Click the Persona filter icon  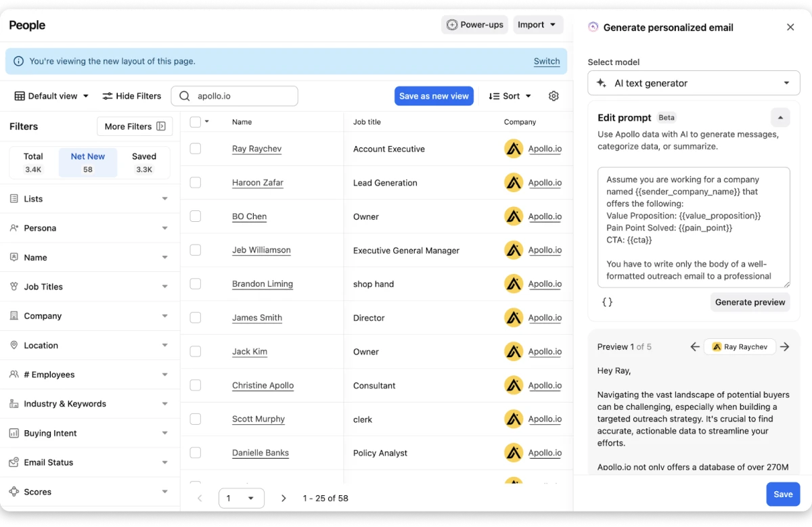[x=14, y=228]
